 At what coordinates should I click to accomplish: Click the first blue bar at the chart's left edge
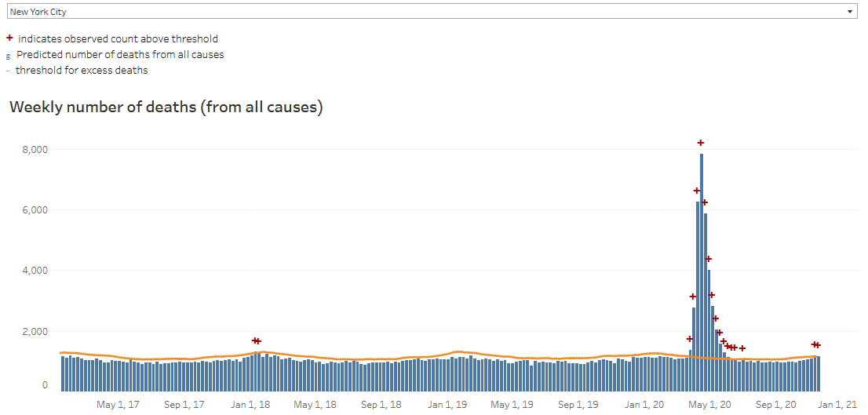click(63, 374)
